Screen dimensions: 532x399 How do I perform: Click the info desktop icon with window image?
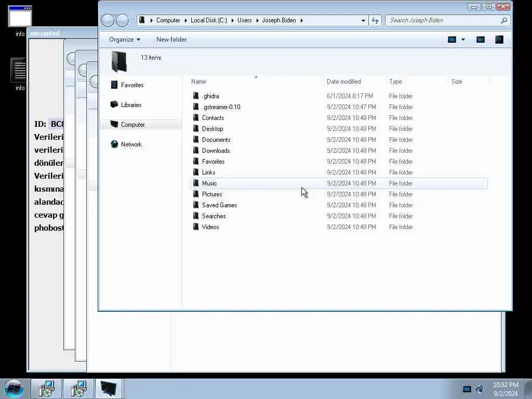click(20, 21)
